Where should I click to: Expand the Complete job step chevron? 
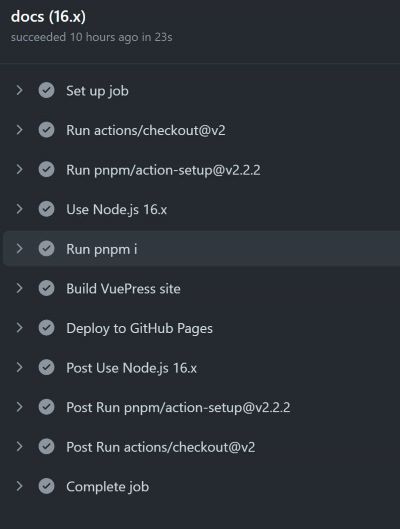(20, 486)
